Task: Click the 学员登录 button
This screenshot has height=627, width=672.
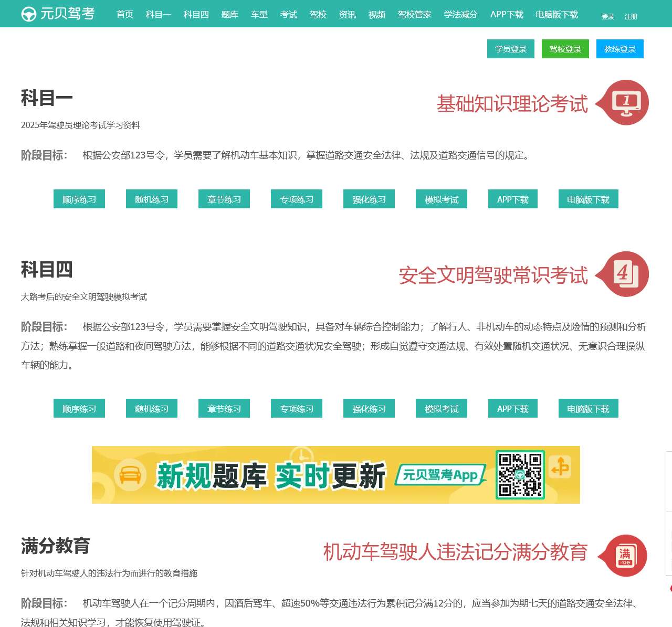Action: [x=510, y=49]
